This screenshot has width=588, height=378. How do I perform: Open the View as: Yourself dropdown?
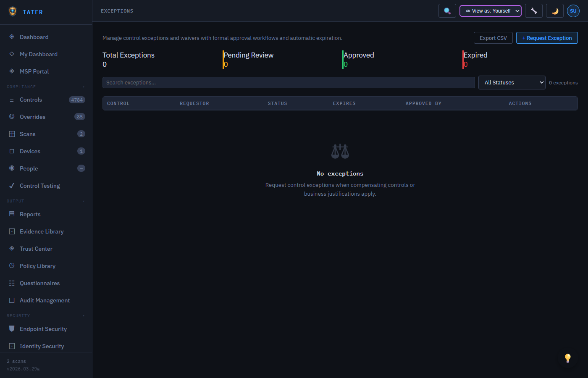click(x=491, y=11)
